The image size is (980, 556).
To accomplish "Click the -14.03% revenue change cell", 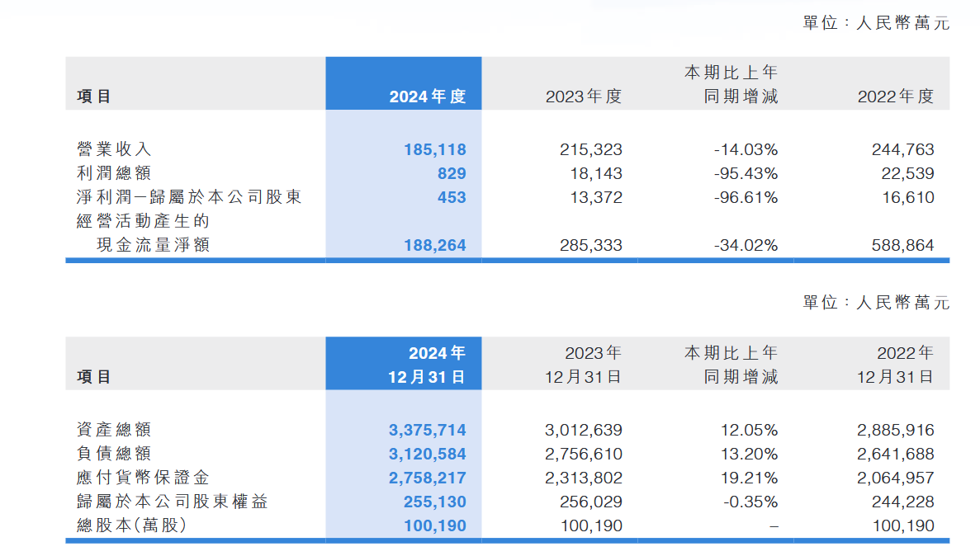I will tap(746, 150).
